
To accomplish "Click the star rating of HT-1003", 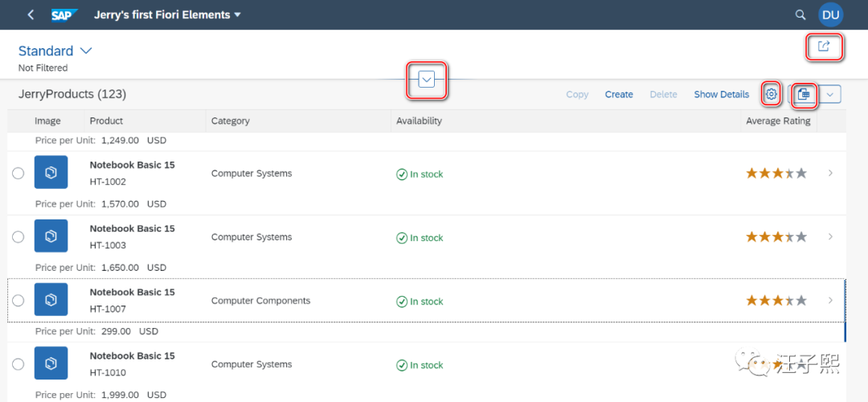I will (776, 237).
